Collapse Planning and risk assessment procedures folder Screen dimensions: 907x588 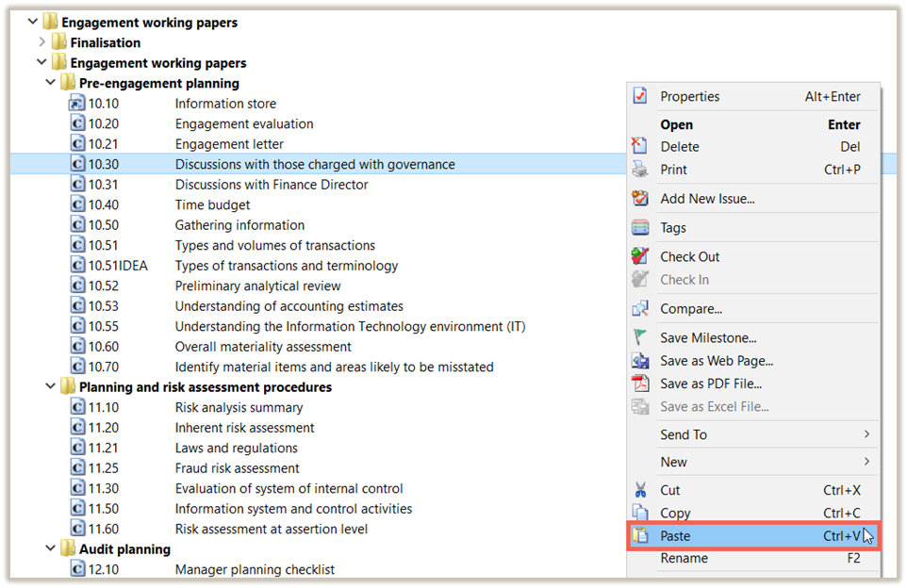point(50,387)
